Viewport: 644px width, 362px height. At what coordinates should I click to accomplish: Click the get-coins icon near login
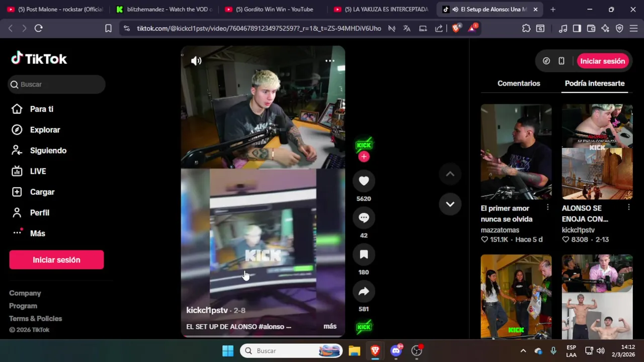point(546,61)
